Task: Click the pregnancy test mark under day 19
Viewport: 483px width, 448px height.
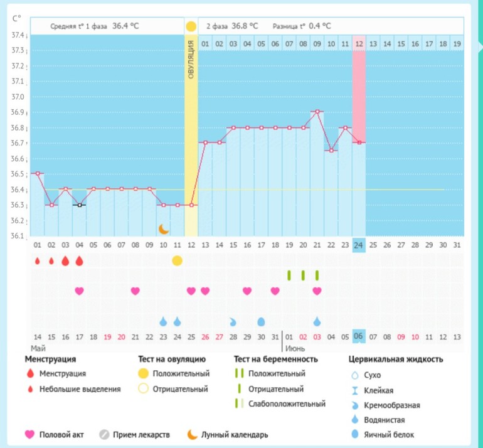Action: [289, 275]
